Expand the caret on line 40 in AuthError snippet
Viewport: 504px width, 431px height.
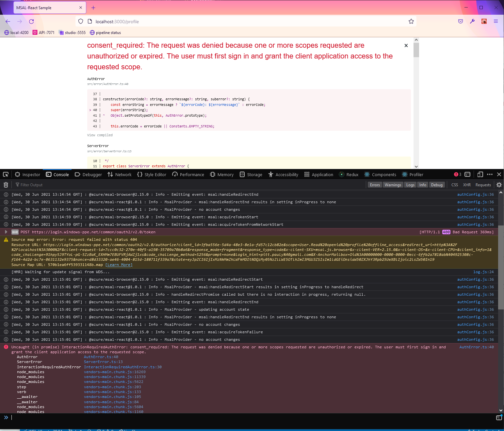pyautogui.click(x=90, y=110)
